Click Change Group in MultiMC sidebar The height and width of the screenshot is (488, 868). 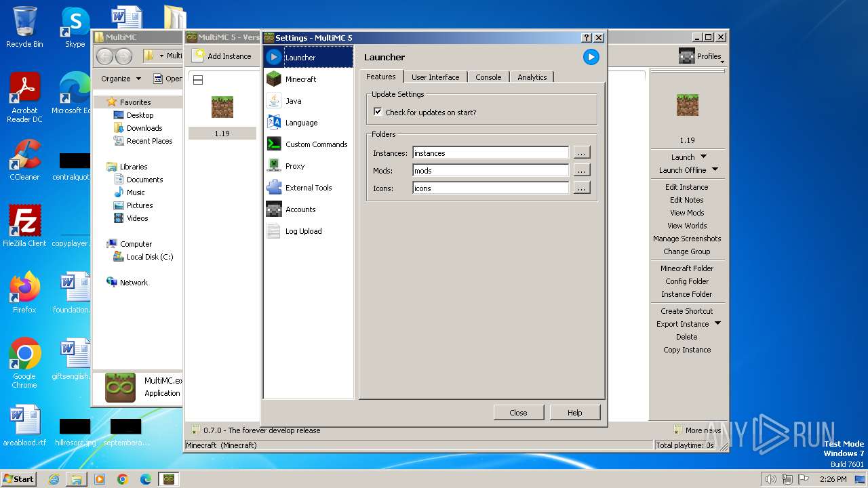click(686, 251)
